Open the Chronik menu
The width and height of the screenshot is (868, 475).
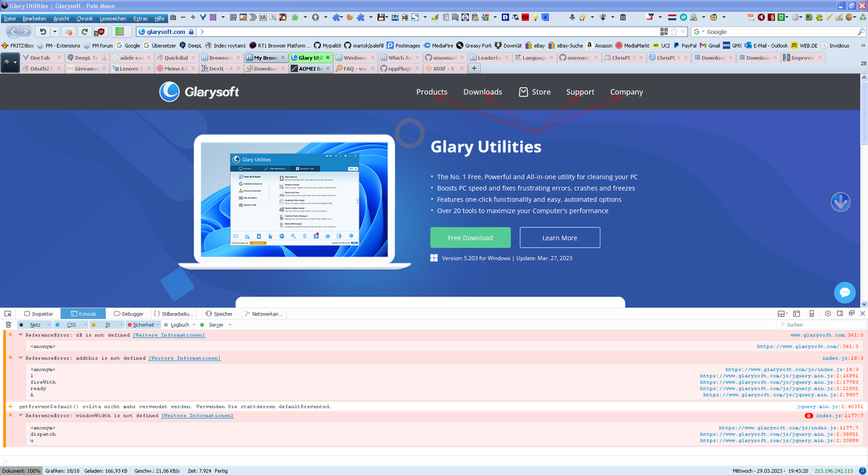point(85,18)
